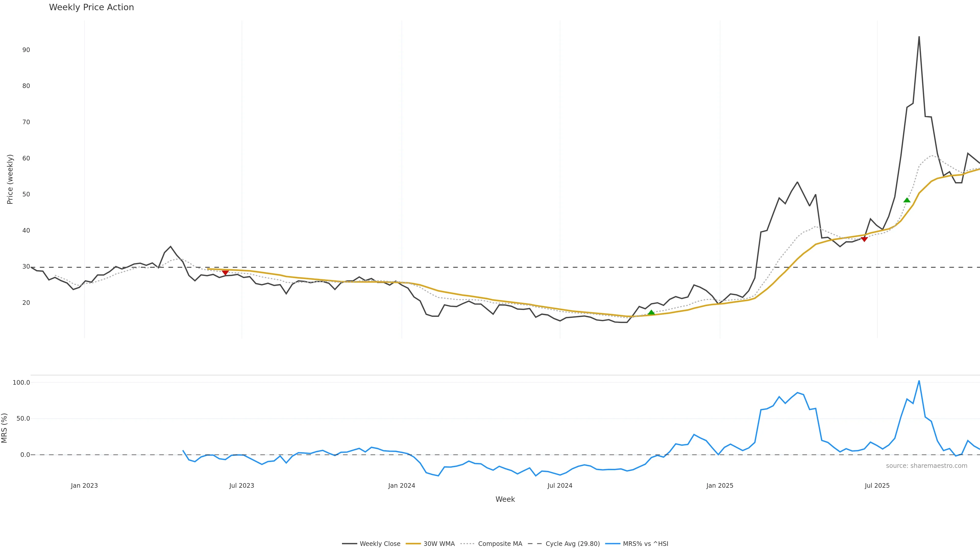Toggle the MRS% vs ^HSI legend label

tap(645, 544)
